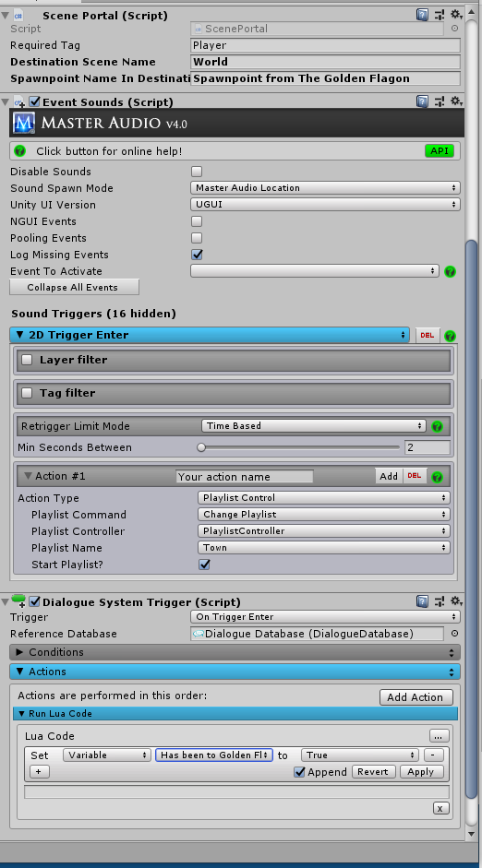Open Playlist Name Town dropdown
Image resolution: width=482 pixels, height=868 pixels.
click(323, 548)
